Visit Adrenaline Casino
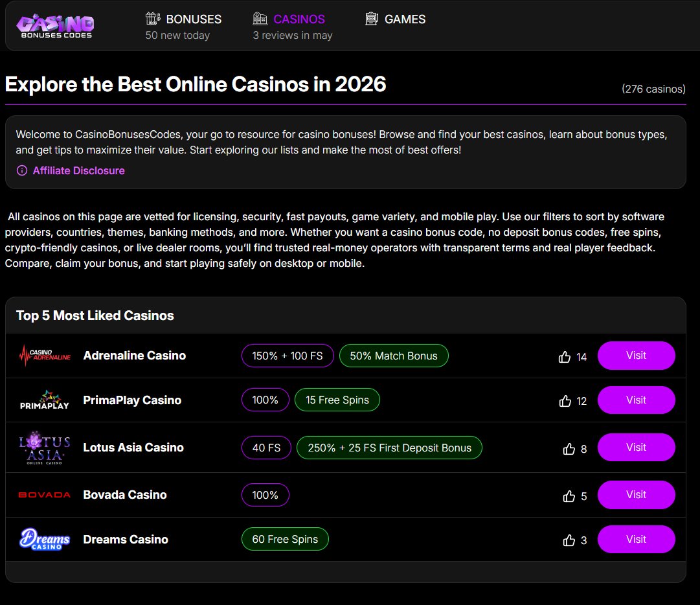The height and width of the screenshot is (605, 700). coord(636,356)
